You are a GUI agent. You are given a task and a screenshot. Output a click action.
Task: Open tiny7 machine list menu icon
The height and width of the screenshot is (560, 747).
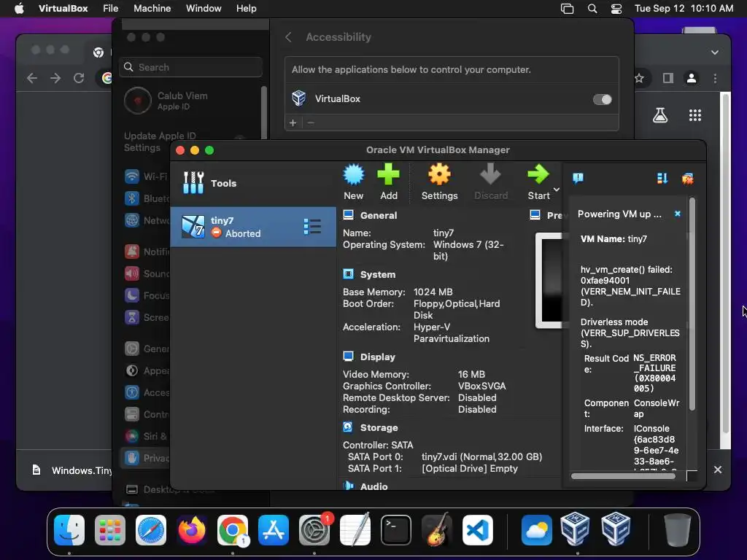(x=312, y=227)
